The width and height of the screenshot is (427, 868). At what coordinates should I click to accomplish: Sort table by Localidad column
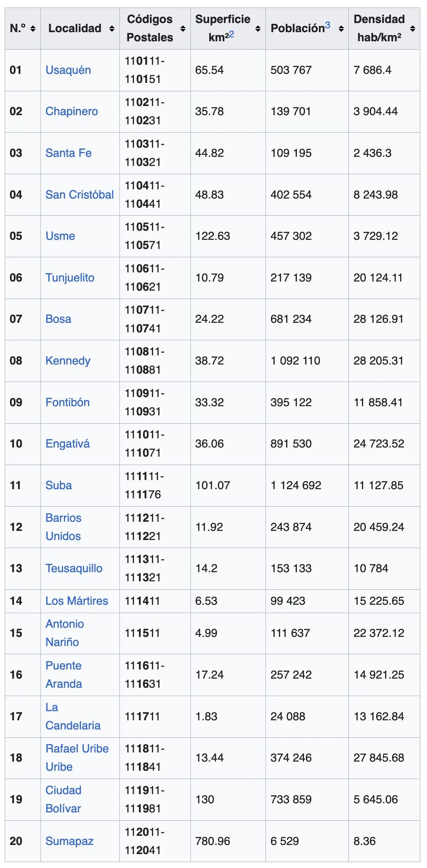(112, 29)
